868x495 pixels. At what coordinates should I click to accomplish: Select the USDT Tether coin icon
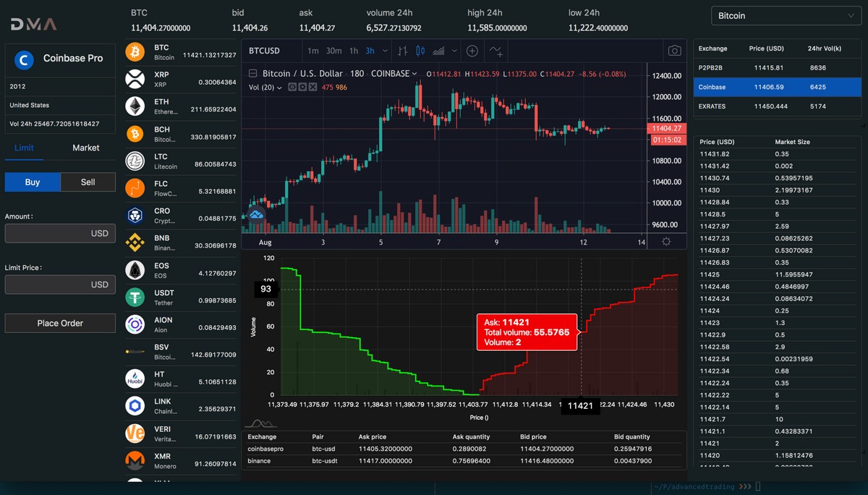pyautogui.click(x=135, y=297)
